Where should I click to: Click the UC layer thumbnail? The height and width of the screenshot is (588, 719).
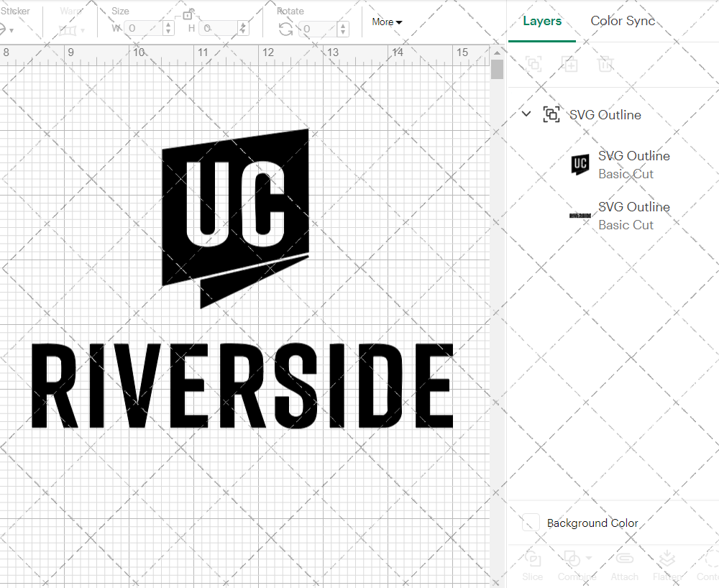coord(580,165)
